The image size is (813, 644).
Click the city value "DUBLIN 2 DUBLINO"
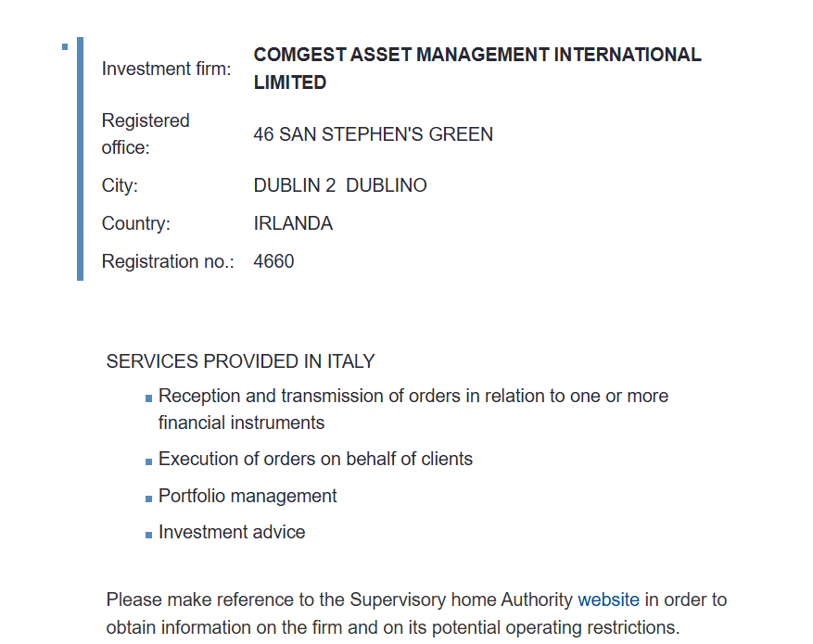point(340,185)
